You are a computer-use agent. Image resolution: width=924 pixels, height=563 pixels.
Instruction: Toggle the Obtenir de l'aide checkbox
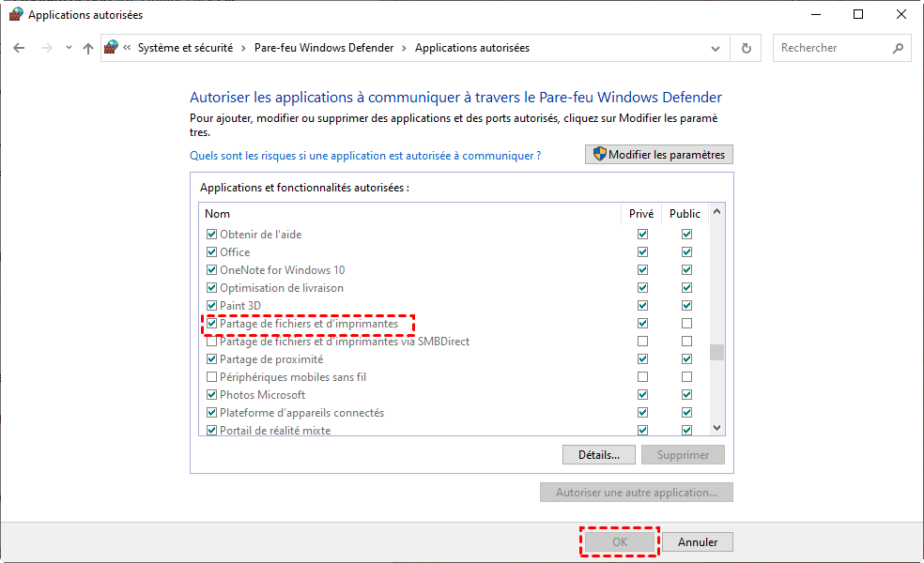pos(211,235)
